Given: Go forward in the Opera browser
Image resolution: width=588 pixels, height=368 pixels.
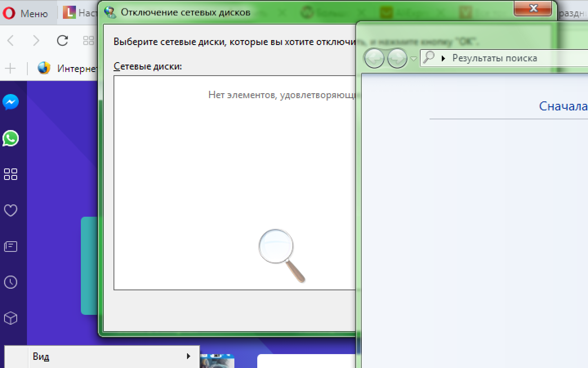Looking at the screenshot, I should (x=36, y=40).
